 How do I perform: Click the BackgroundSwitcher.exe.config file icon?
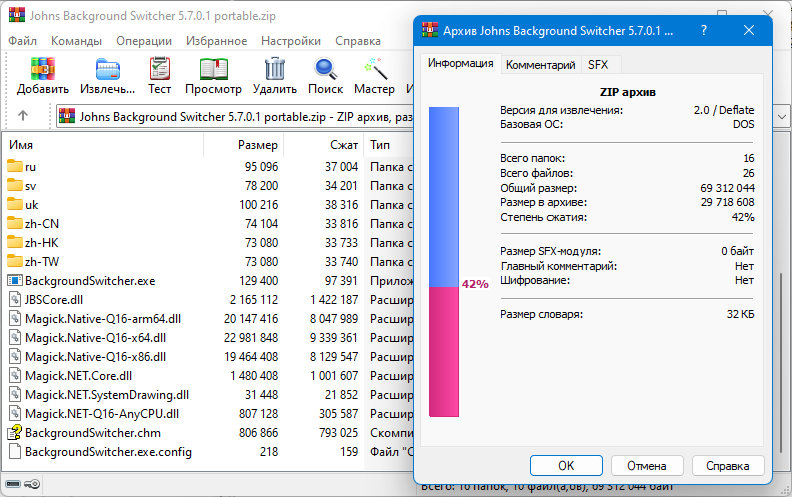pos(15,452)
